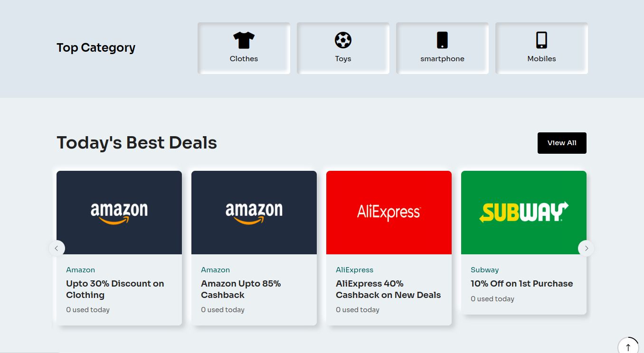Select the Toys category label
Image resolution: width=644 pixels, height=353 pixels.
click(343, 59)
